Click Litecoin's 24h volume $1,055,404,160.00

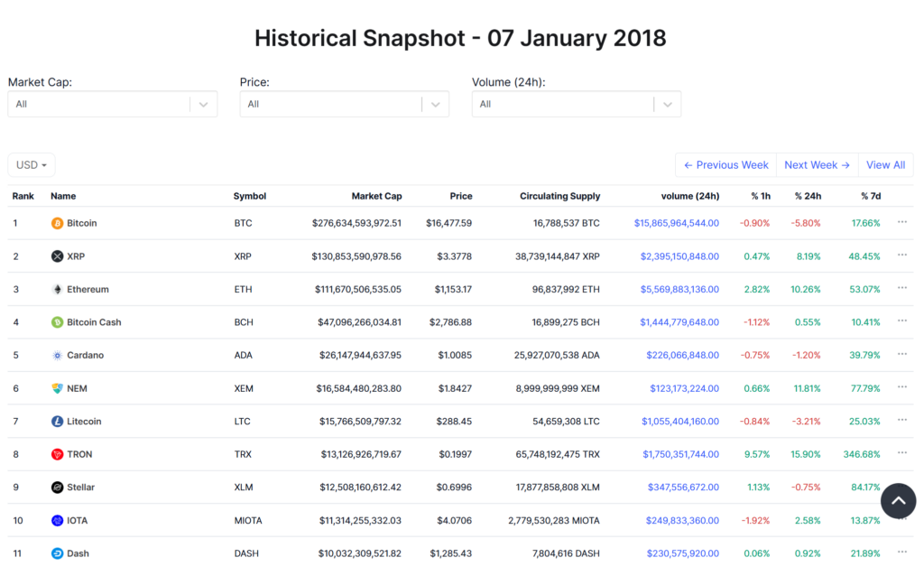(680, 422)
